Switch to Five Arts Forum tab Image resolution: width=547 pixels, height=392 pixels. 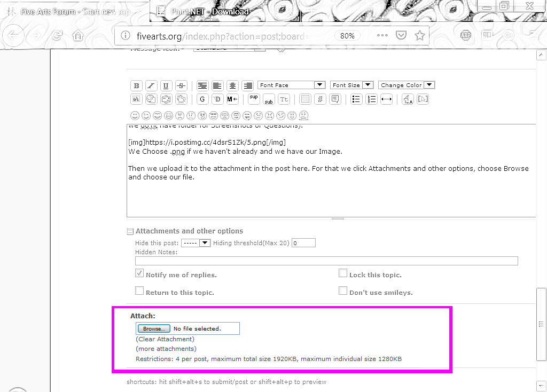tap(75, 12)
